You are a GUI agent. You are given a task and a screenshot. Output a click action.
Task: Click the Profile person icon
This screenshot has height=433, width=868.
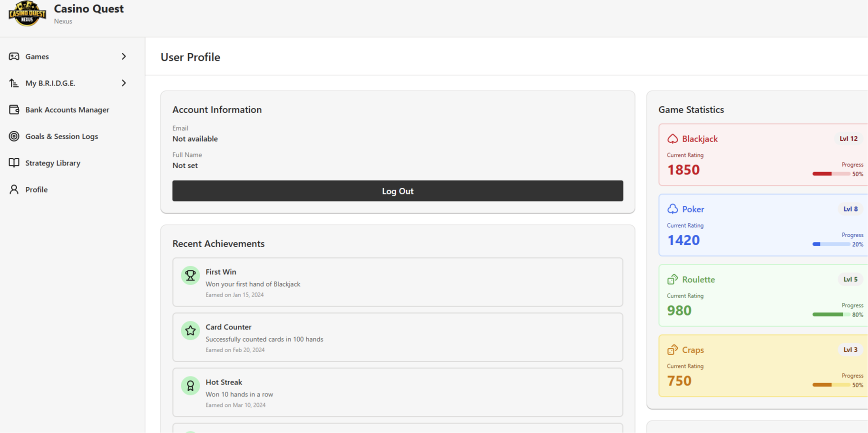[14, 190]
